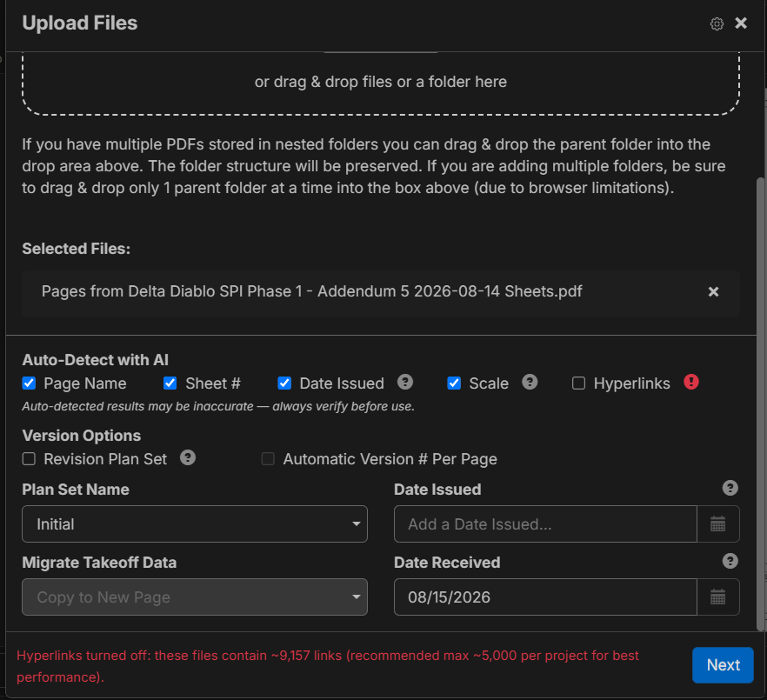Screen dimensions: 767x700
Task: Click the Date Received 08/15/2026 field
Action: point(545,597)
